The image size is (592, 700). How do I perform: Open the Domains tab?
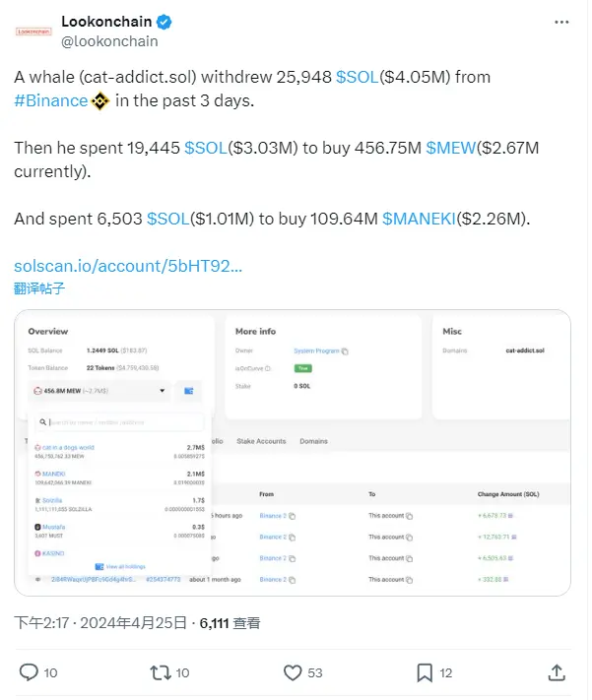313,441
